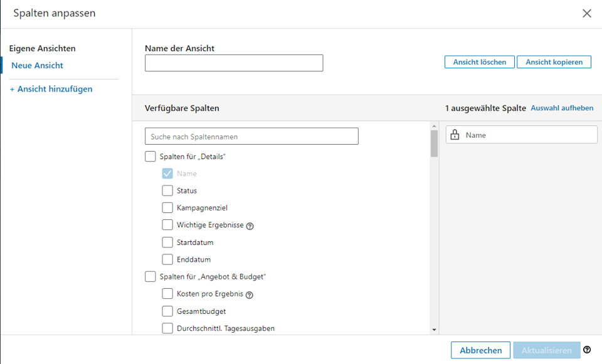Toggle Spalten für „Angebot & Budget“ checkbox
The width and height of the screenshot is (602, 364).
coord(150,276)
